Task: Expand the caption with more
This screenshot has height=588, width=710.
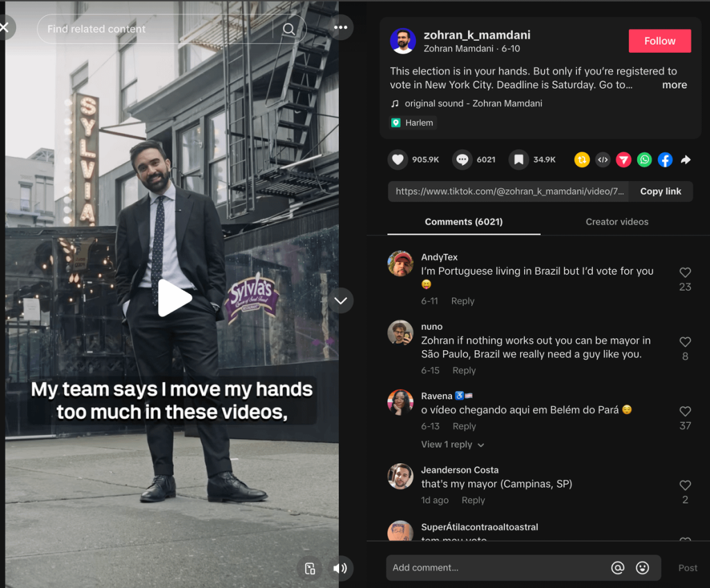Action: [674, 85]
